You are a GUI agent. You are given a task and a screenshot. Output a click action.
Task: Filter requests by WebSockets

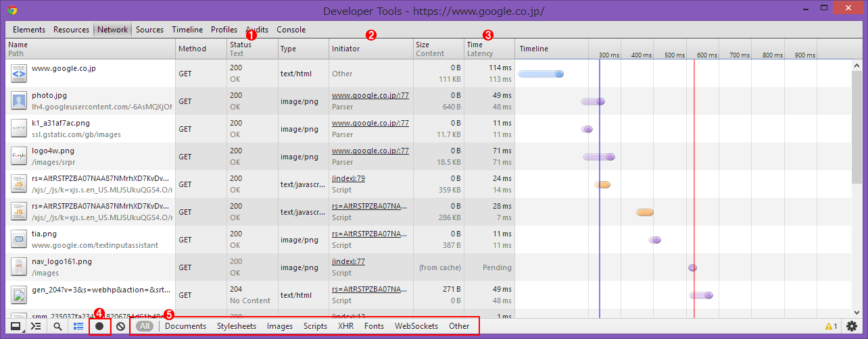pos(416,326)
